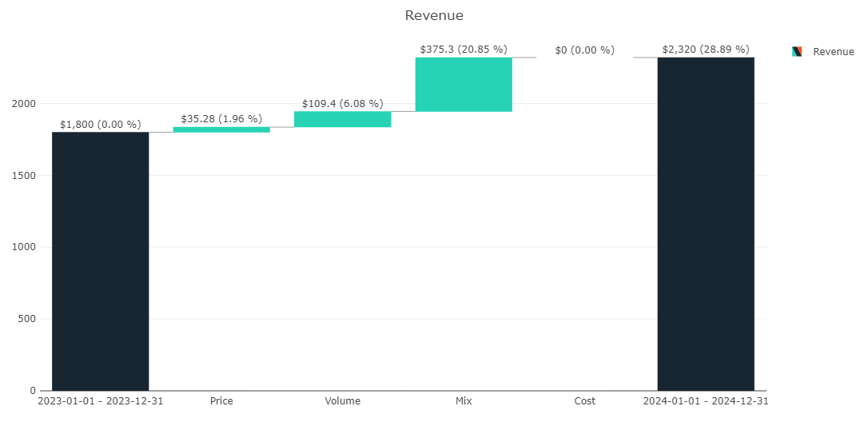Screen dimensions: 868x430
Task: Click the green Price waterfall bar
Action: coord(221,129)
